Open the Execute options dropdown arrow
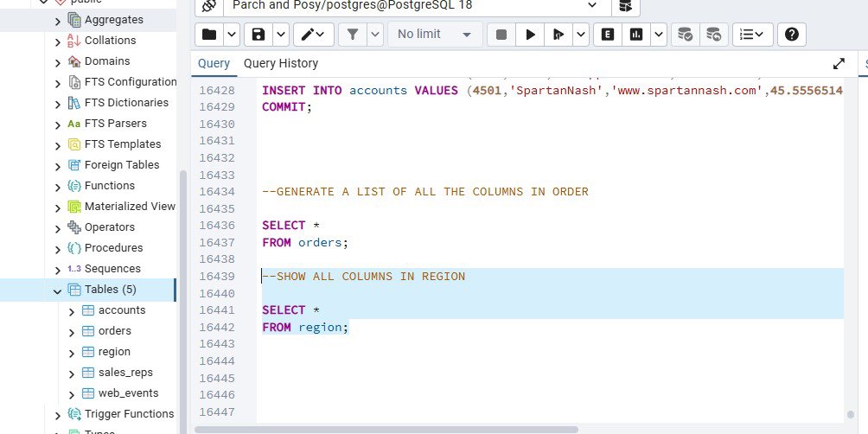The width and height of the screenshot is (868, 434). tap(581, 35)
